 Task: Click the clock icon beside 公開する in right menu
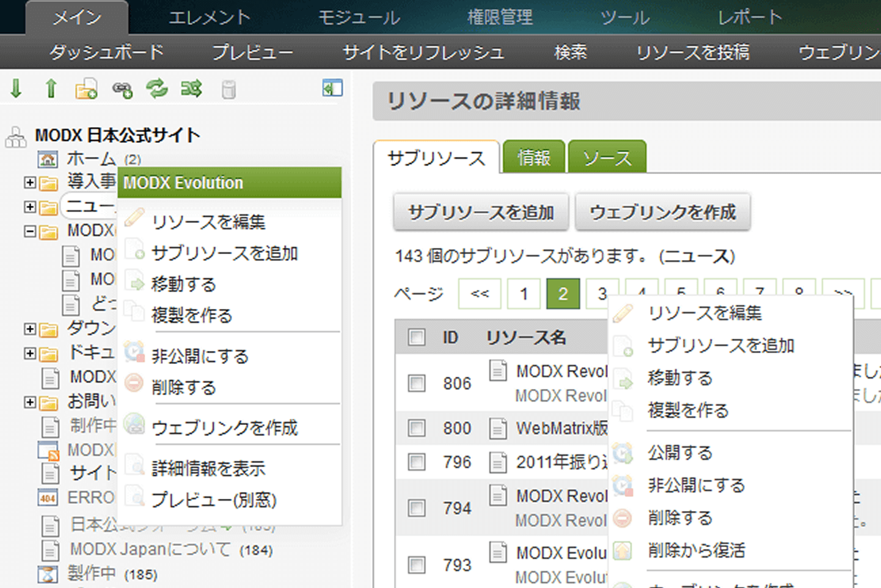click(623, 452)
